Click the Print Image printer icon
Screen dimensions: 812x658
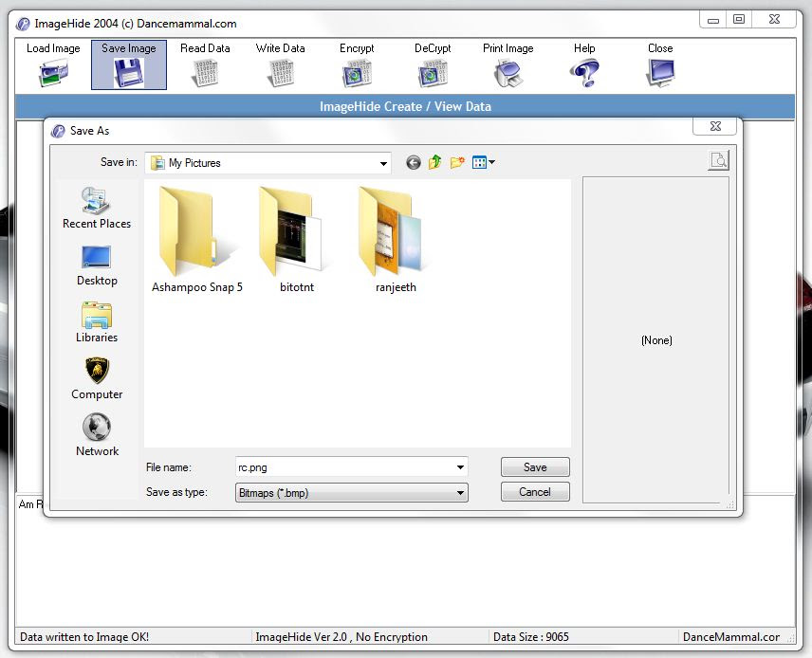pos(508,73)
